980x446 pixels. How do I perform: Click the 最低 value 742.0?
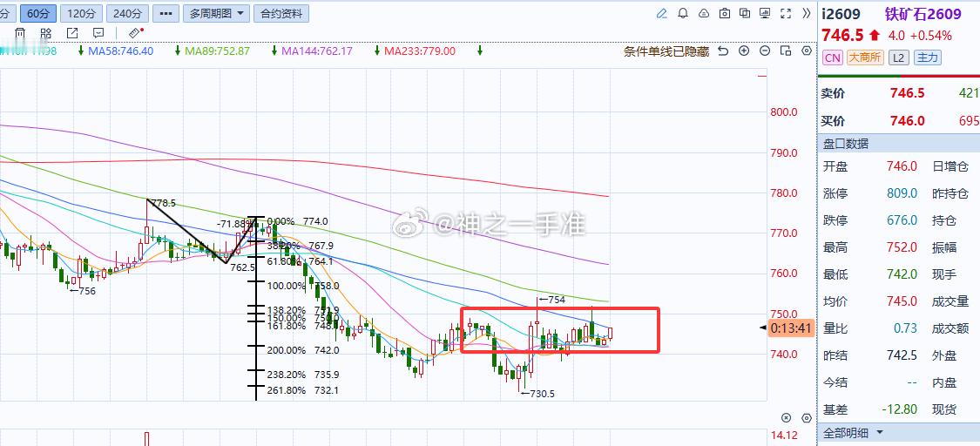[x=902, y=274]
